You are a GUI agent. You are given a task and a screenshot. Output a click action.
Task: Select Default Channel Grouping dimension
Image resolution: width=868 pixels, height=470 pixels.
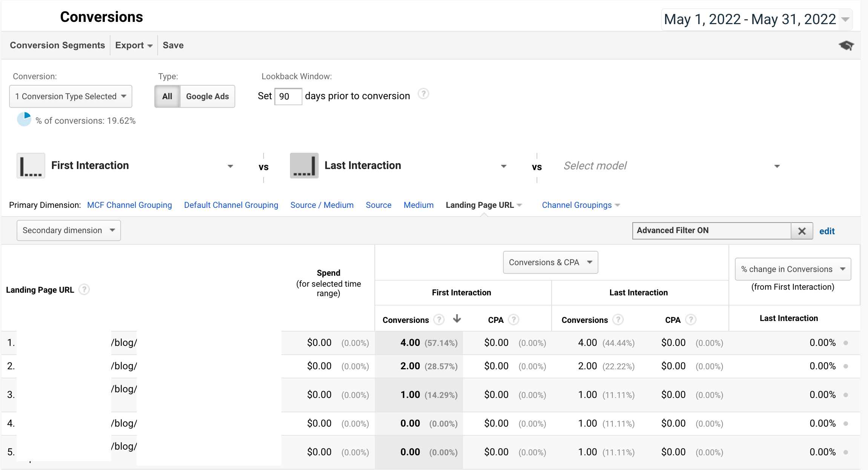click(231, 205)
